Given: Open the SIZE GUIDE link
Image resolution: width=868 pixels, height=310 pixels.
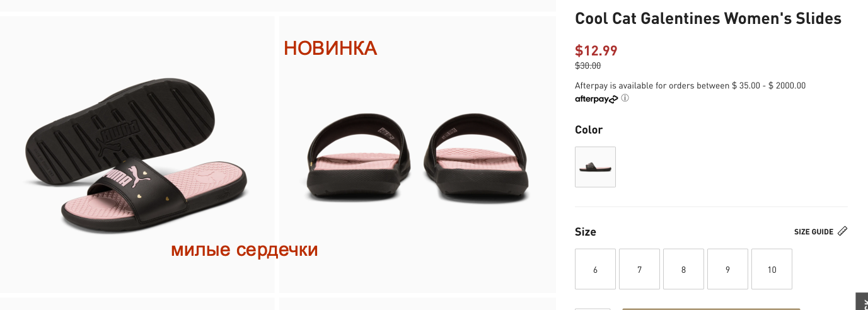Looking at the screenshot, I should [x=814, y=232].
